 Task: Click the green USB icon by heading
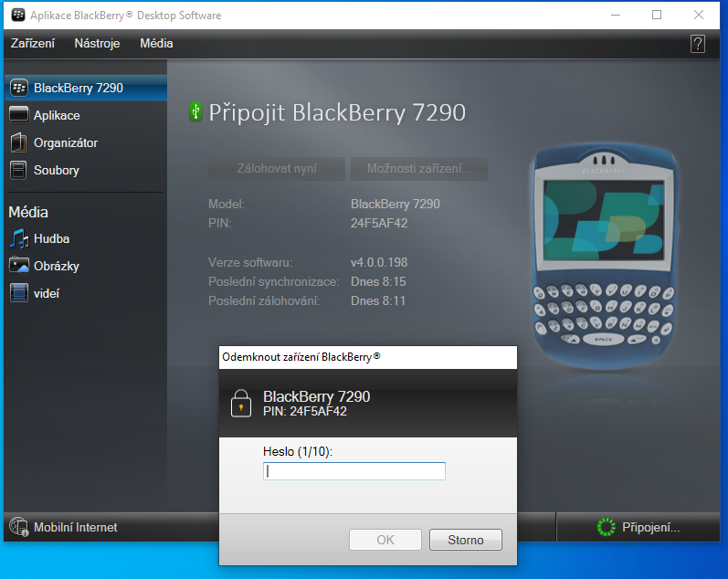point(195,112)
